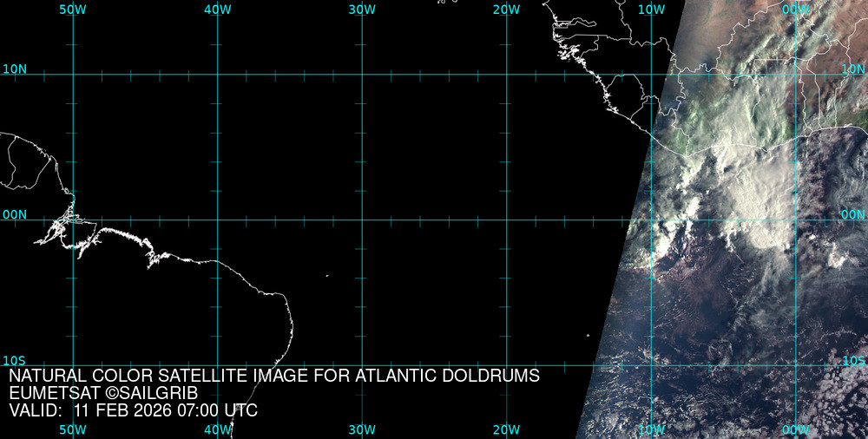868x439 pixels.
Task: Click Brazil's northeastern coastline bulge
Action: point(288,321)
